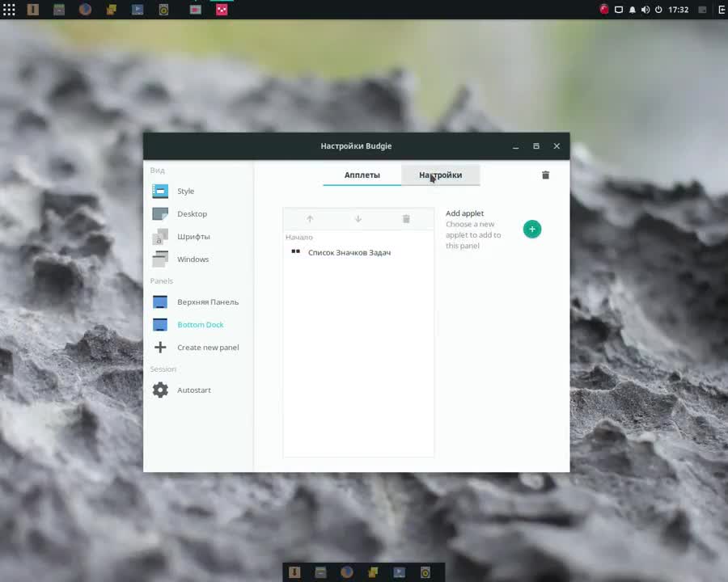This screenshot has height=582, width=728.
Task: Minimize the Настройки Budgie window
Action: [x=515, y=146]
